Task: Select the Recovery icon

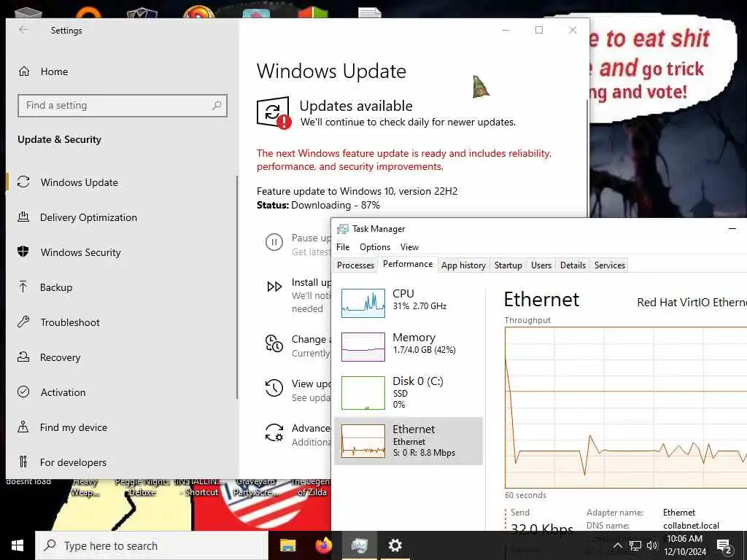Action: [23, 357]
